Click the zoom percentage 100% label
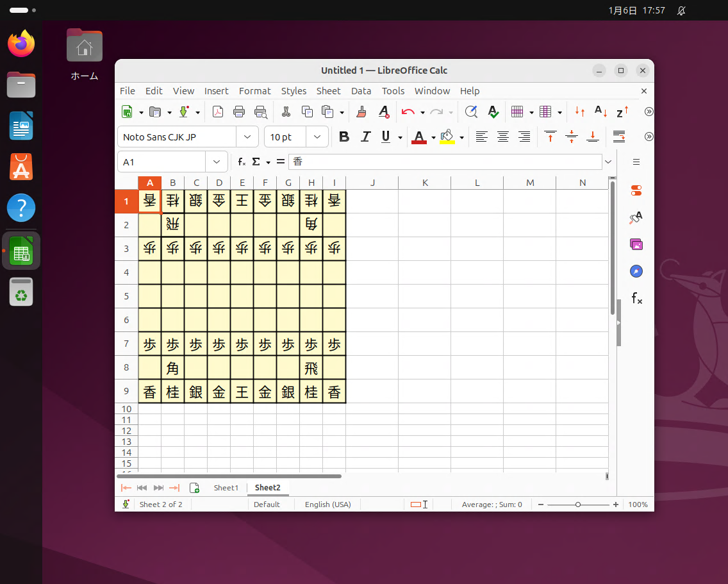This screenshot has height=584, width=728. (638, 505)
